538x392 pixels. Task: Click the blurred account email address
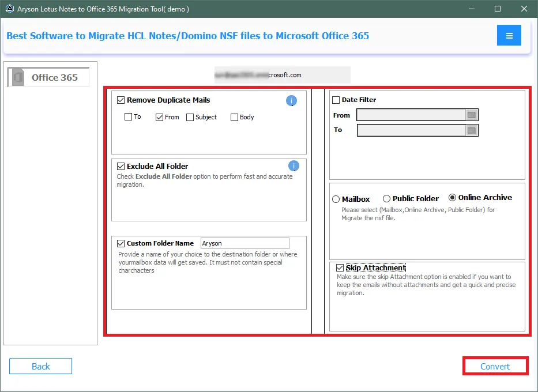258,75
